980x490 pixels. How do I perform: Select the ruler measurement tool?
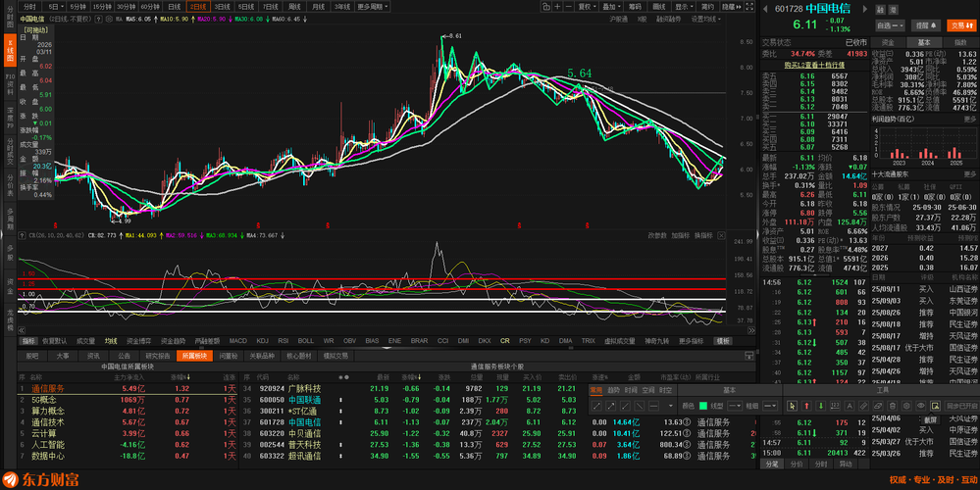[x=864, y=406]
